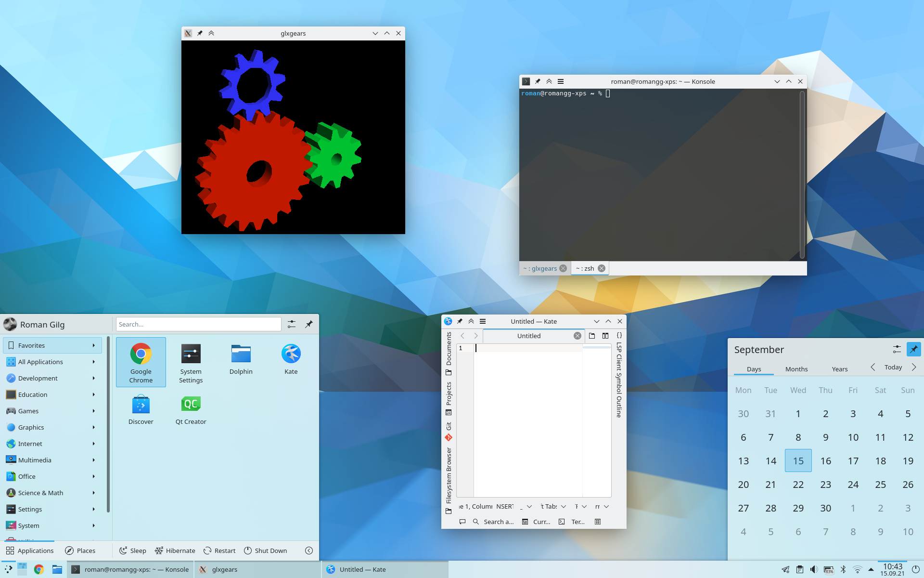
Task: Open the hamburger menu in Konsole
Action: [561, 81]
